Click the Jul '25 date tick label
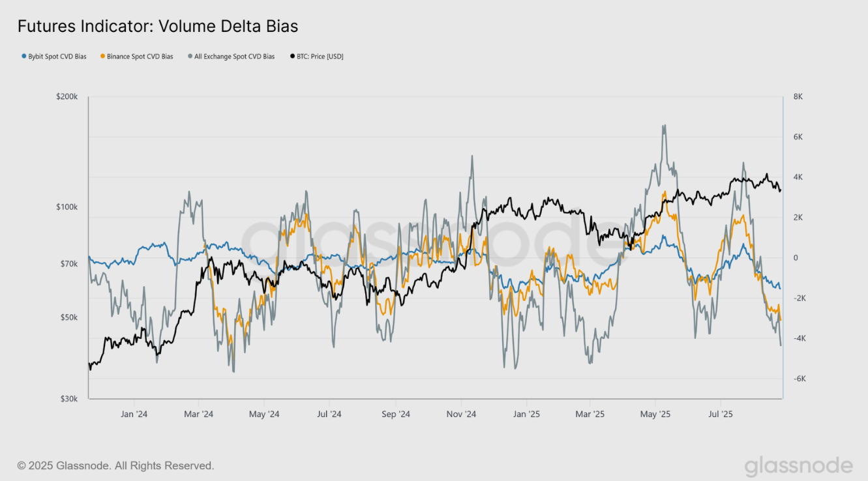This screenshot has width=868, height=481. 720,414
